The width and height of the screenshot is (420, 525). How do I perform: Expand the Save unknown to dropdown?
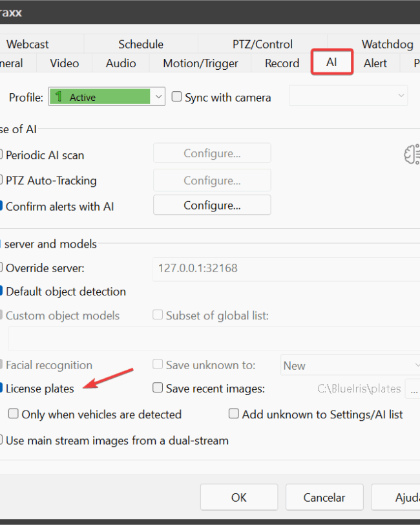coord(350,365)
